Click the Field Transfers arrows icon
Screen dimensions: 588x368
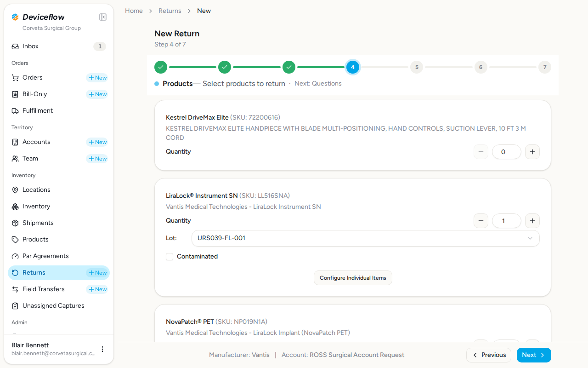15,289
